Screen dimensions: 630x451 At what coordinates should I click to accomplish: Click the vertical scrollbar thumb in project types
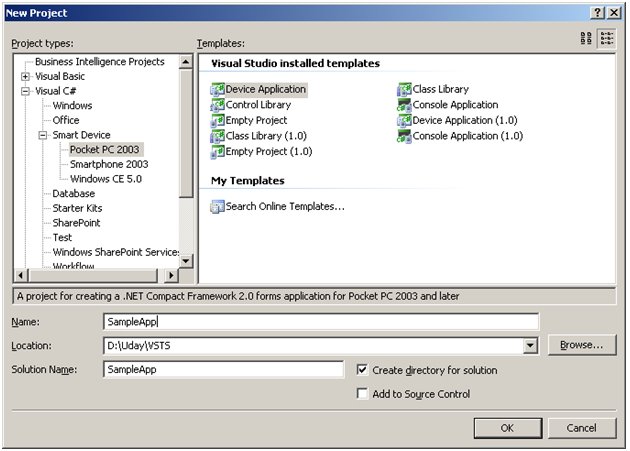coord(186,133)
